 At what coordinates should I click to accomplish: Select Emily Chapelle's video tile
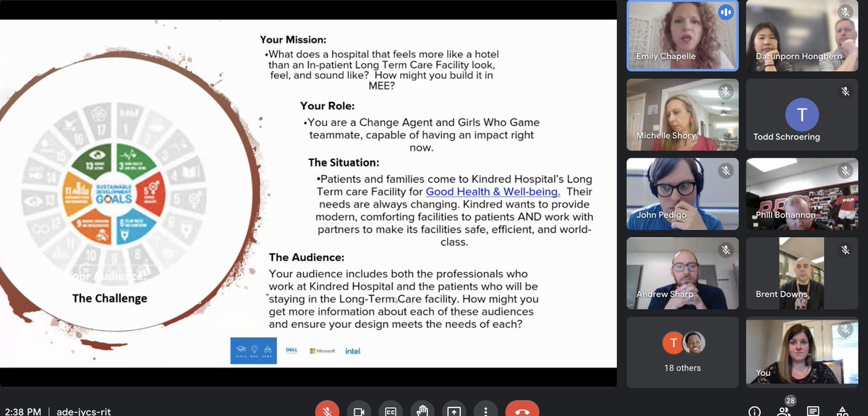[x=682, y=35]
